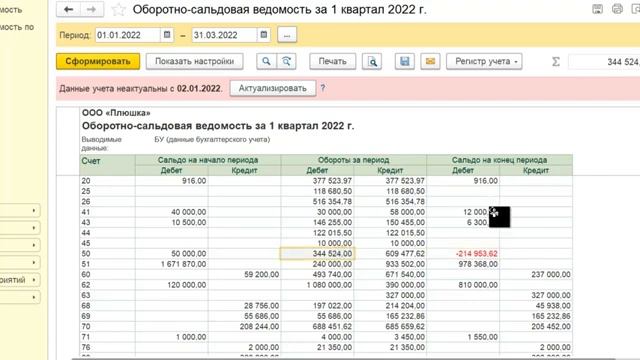Image resolution: width=640 pixels, height=360 pixels.
Task: Click the Актуализировать button
Action: [273, 88]
